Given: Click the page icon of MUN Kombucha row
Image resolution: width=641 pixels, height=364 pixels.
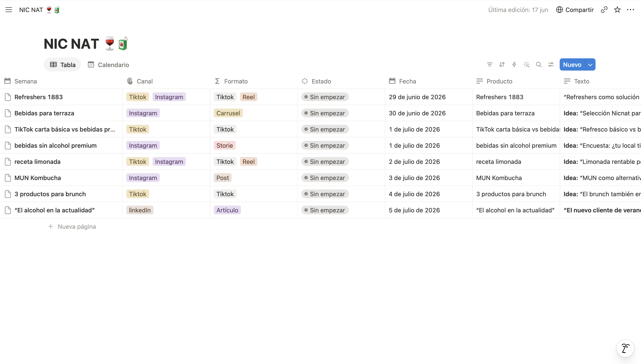Looking at the screenshot, I should pos(8,178).
